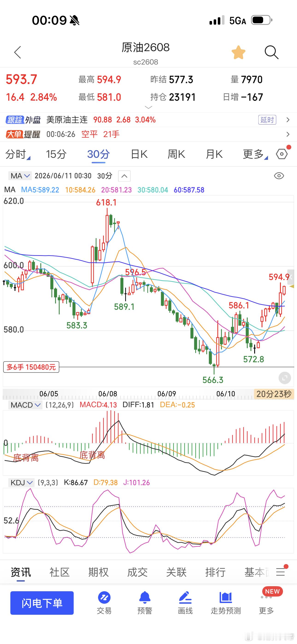Viewport: 297px width, 644px height.
Task: Open the 大单提醒 row arrow
Action: 288,135
